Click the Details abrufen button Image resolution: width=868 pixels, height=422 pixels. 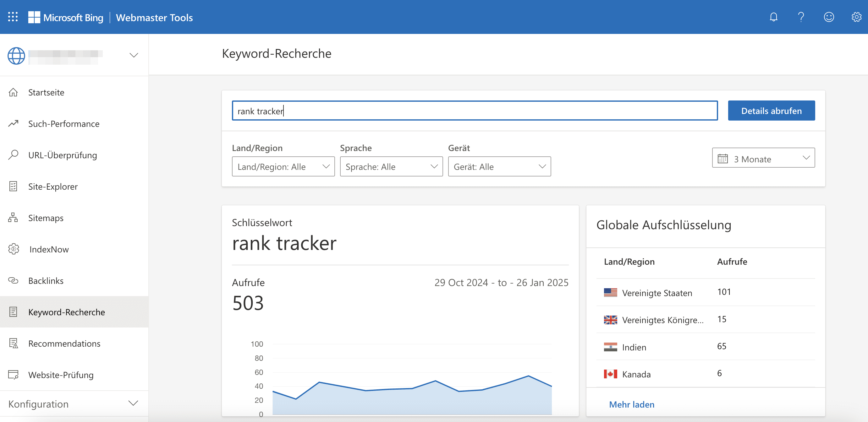pos(771,111)
